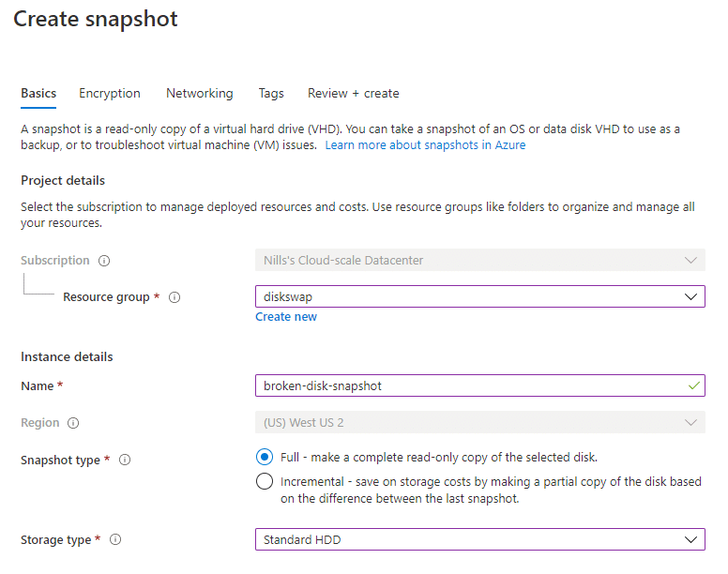Click the Create new resource group link
This screenshot has width=728, height=574.
click(x=286, y=317)
